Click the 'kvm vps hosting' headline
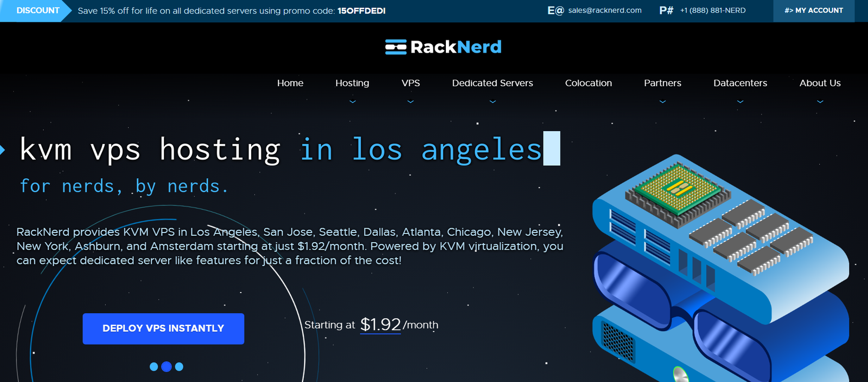Screen dimensions: 868x382 (150, 150)
